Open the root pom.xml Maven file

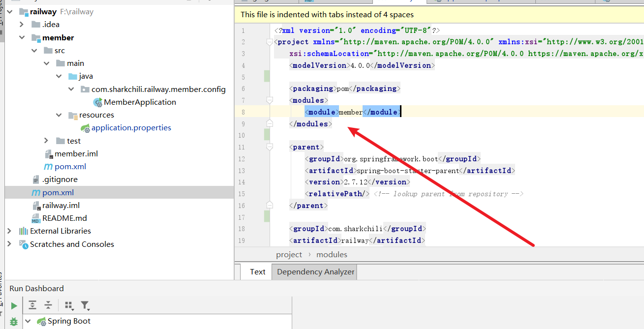[58, 192]
